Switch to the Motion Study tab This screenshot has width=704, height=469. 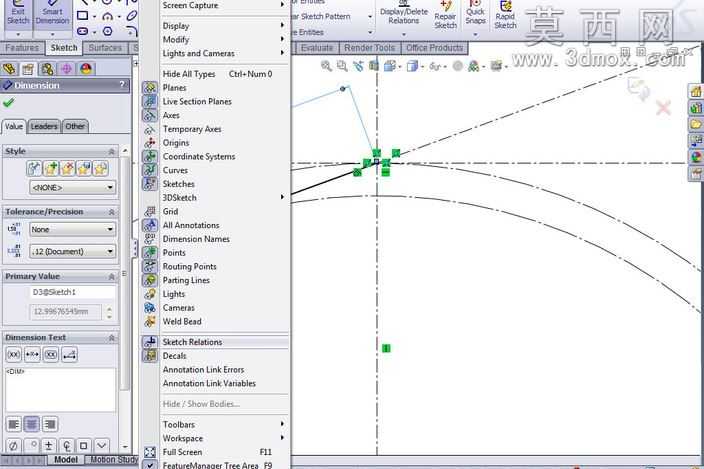pyautogui.click(x=112, y=460)
